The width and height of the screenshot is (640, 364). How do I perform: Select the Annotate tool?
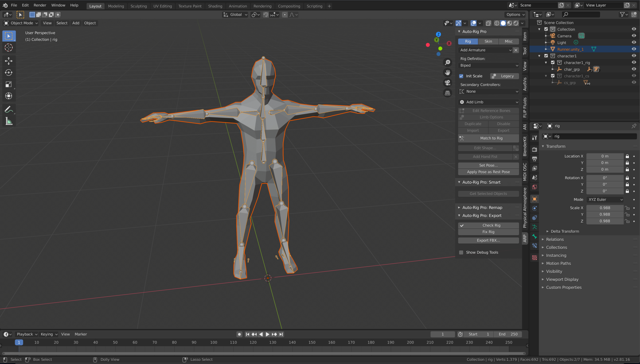(9, 110)
